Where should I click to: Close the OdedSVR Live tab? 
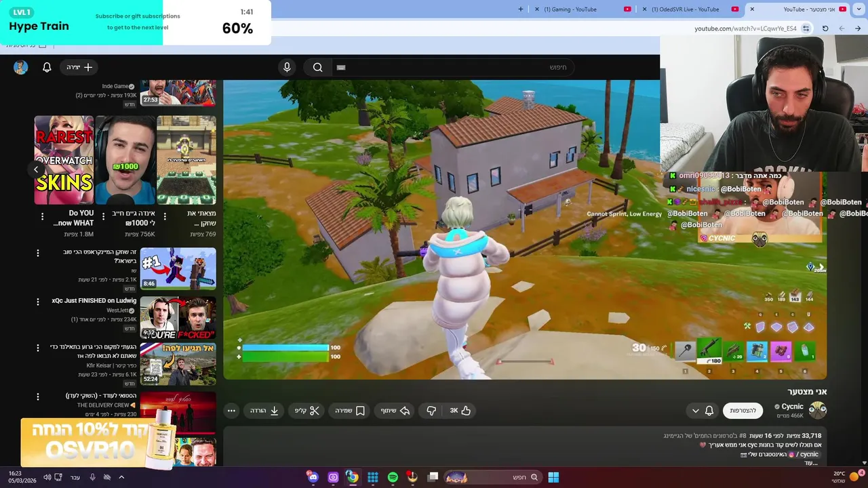644,9
